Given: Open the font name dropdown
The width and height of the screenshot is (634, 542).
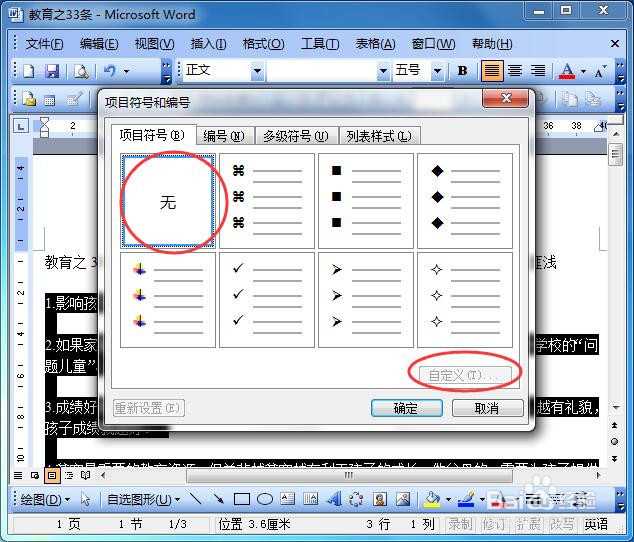Looking at the screenshot, I should (383, 71).
